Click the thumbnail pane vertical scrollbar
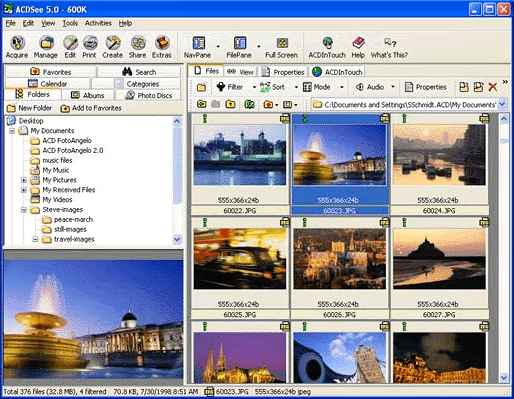The height and width of the screenshot is (399, 514). tap(504, 248)
